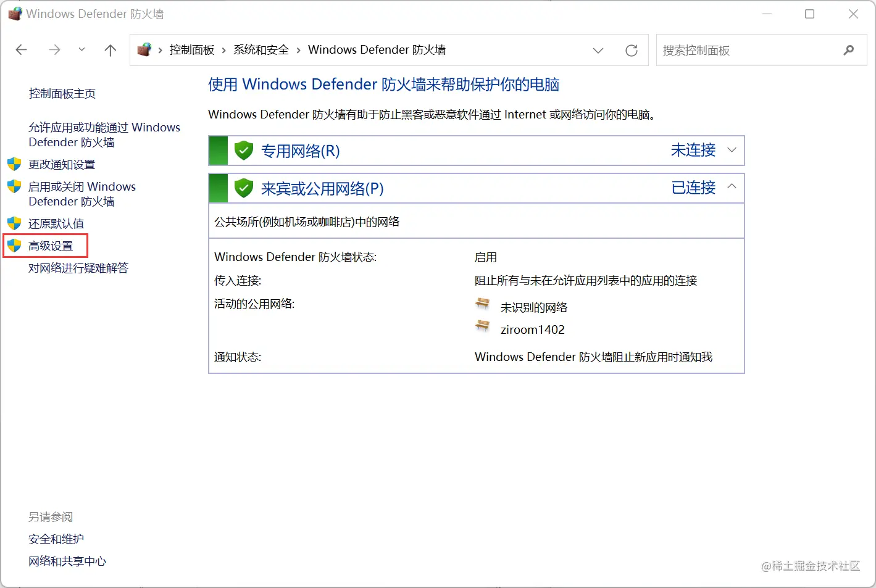Click the 通知状态 label

pos(238,357)
